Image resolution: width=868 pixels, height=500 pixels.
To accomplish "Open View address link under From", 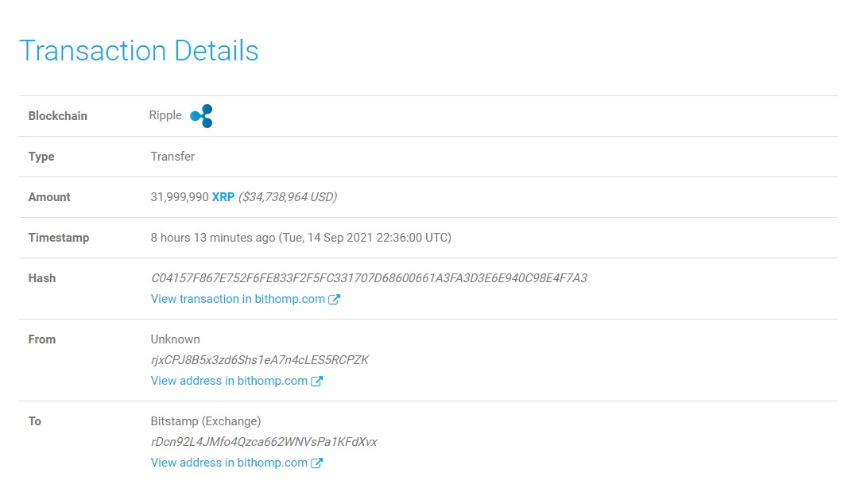I will (x=229, y=381).
